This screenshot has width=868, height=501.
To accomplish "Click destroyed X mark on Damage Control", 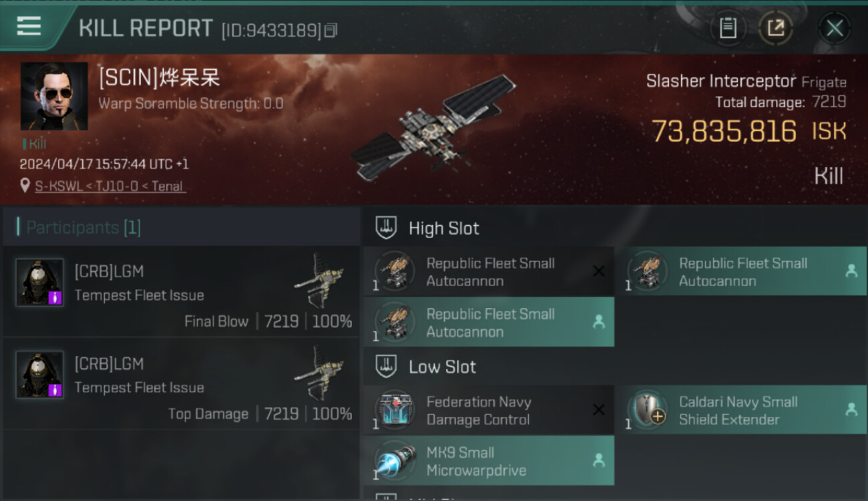I will 599,409.
